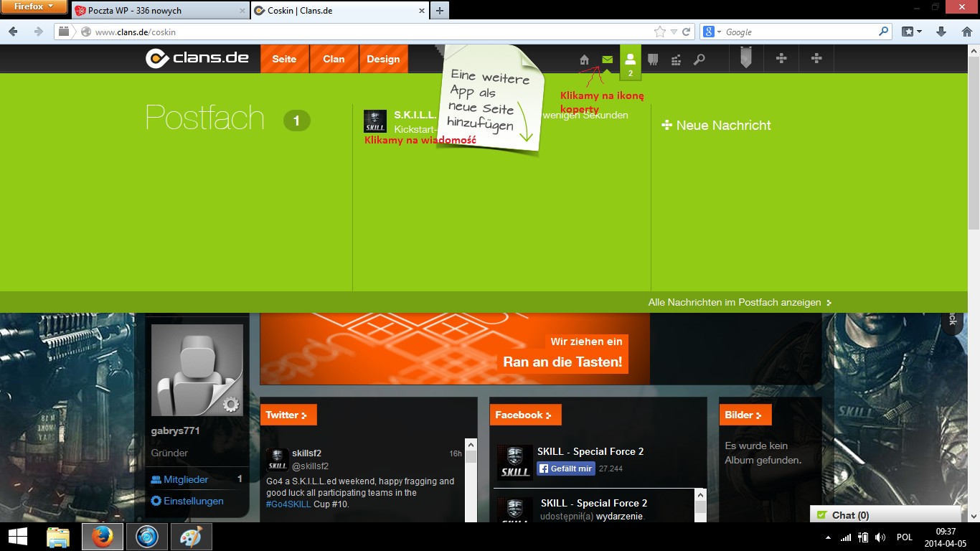Bookmark page with the star icon
980x551 pixels.
(x=660, y=32)
